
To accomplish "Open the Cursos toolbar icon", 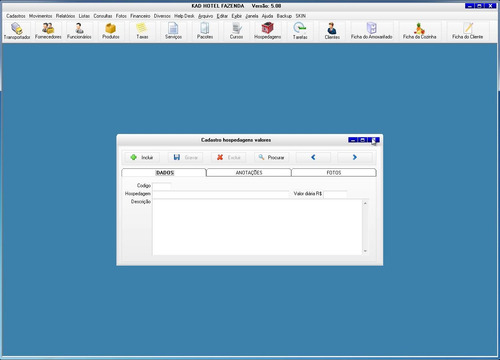I will click(x=236, y=31).
